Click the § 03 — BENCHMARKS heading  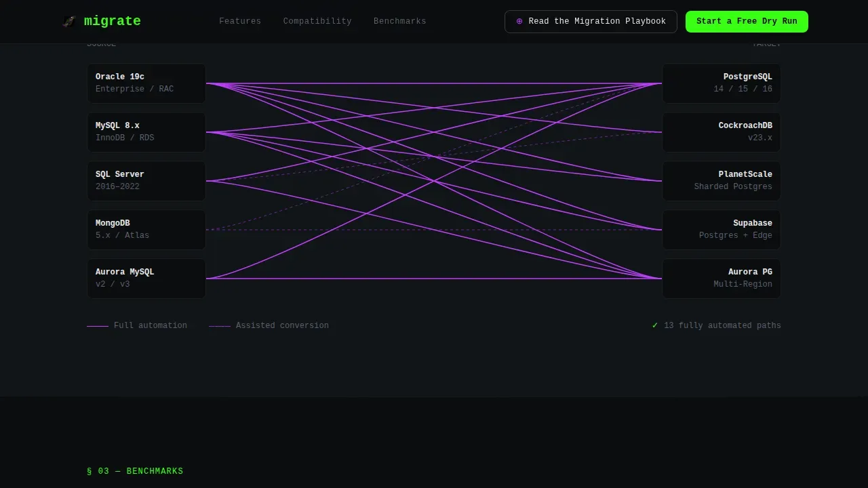(135, 471)
